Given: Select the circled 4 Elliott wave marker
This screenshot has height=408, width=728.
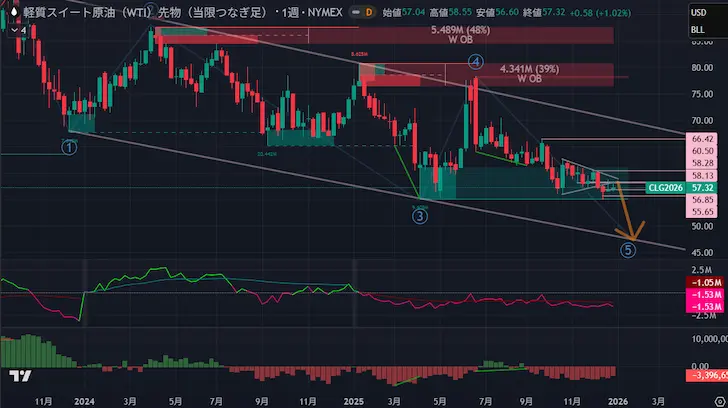Looking at the screenshot, I should pos(476,62).
